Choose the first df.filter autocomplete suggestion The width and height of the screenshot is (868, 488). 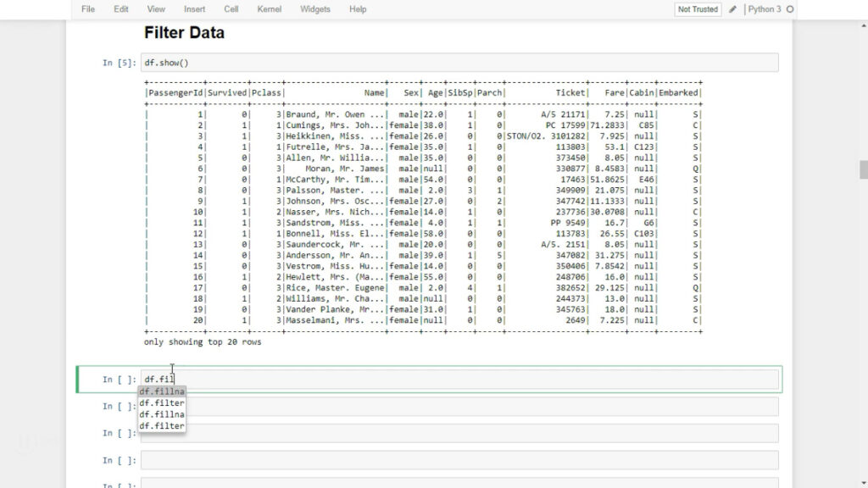click(162, 403)
